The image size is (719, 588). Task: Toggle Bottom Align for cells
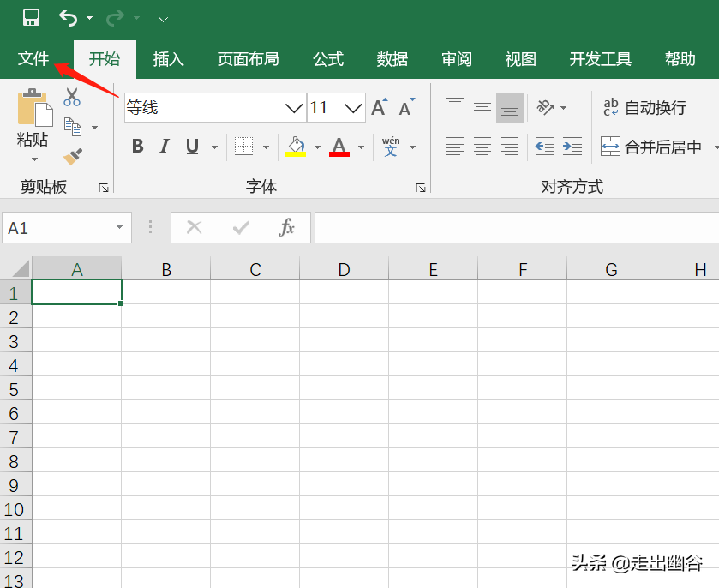click(510, 108)
